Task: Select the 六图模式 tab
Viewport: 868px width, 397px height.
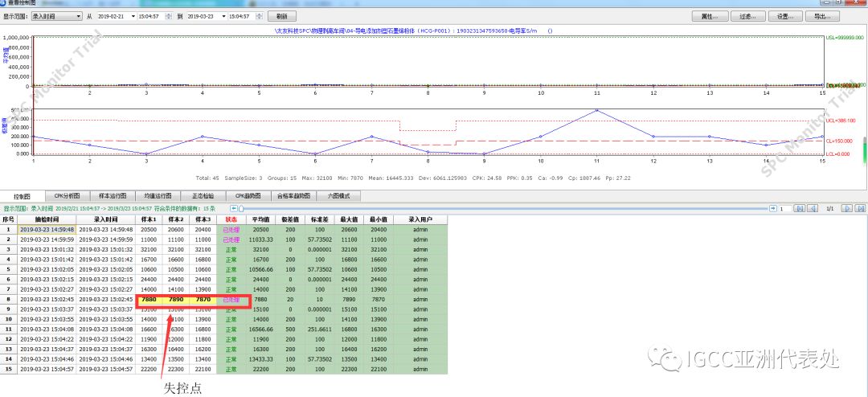Action: (x=340, y=195)
